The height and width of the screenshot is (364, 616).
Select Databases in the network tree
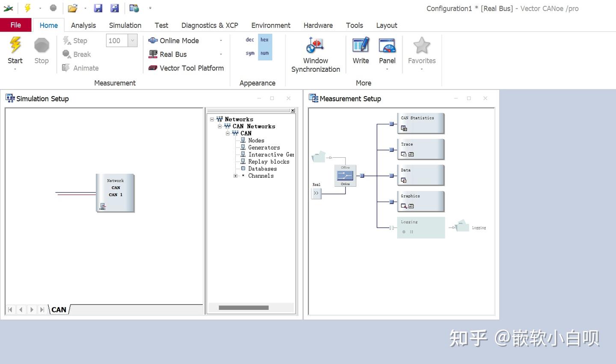[x=262, y=169]
